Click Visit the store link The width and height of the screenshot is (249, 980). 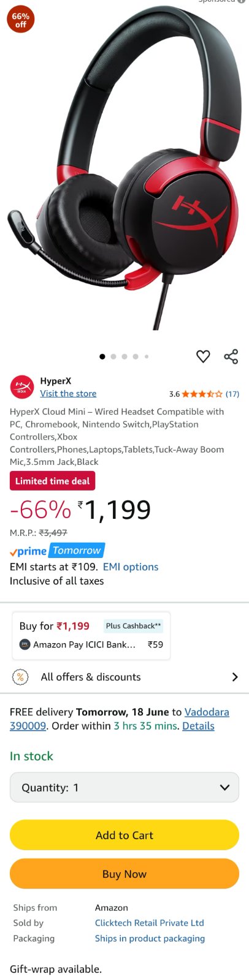68,394
